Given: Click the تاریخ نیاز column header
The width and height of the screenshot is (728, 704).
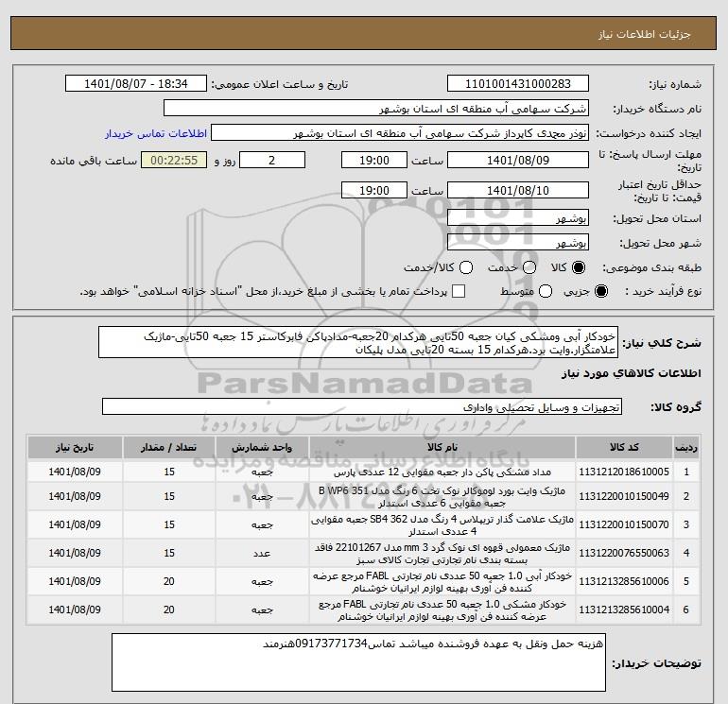Looking at the screenshot, I should (75, 447).
